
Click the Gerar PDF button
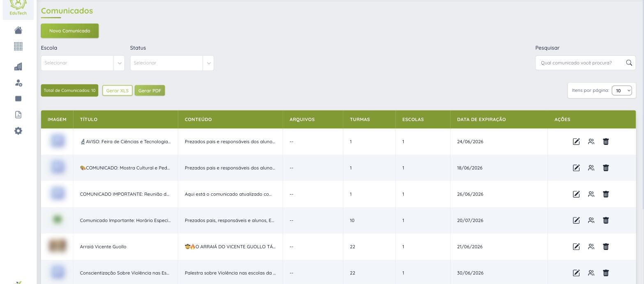pos(149,91)
